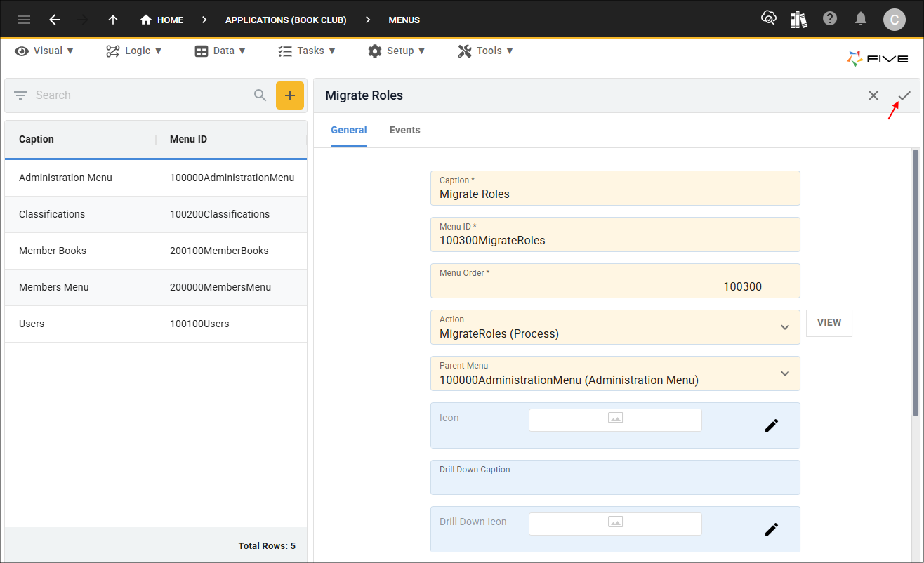Click the magnifying glass search icon
Image resolution: width=924 pixels, height=563 pixels.
[260, 95]
